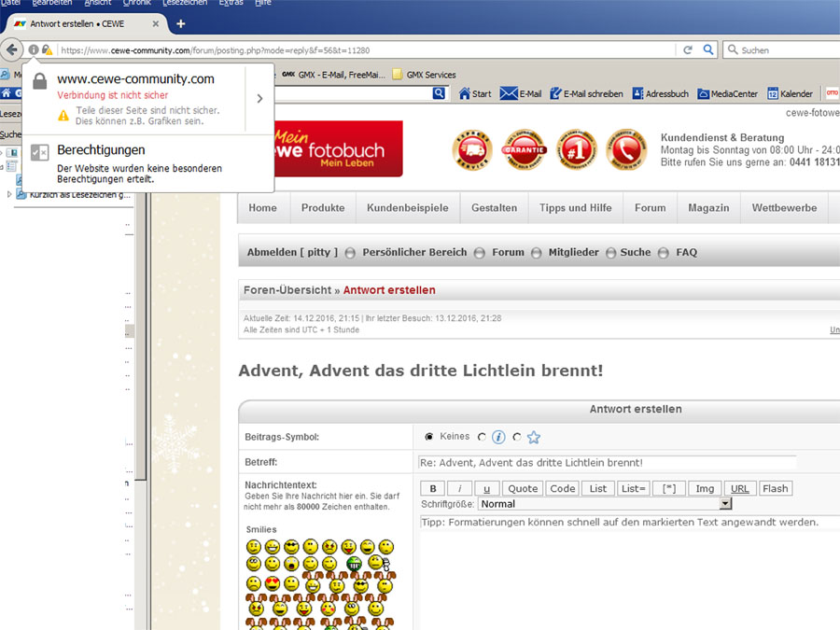
Task: Click the Quote formatting button
Action: 523,488
